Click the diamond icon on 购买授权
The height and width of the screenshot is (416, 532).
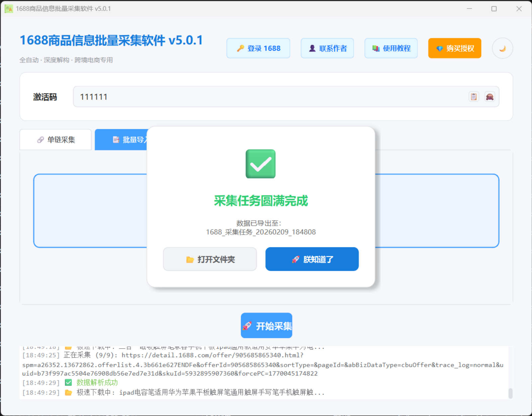point(439,48)
